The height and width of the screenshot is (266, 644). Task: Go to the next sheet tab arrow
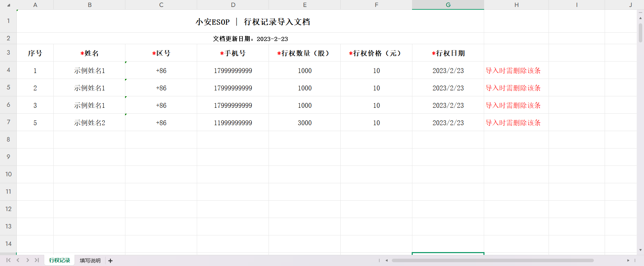click(28, 260)
